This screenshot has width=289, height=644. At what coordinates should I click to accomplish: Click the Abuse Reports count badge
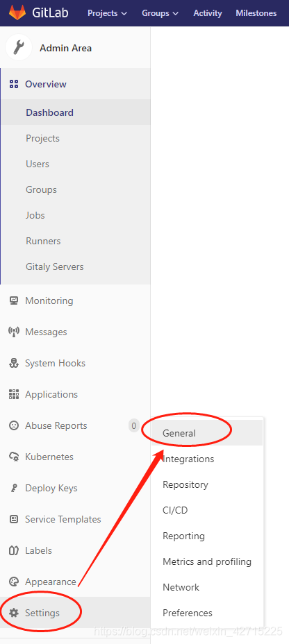[x=133, y=425]
